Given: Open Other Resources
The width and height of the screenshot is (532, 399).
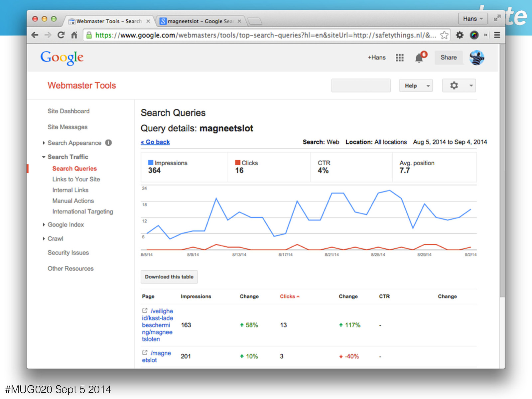Looking at the screenshot, I should click(x=70, y=268).
